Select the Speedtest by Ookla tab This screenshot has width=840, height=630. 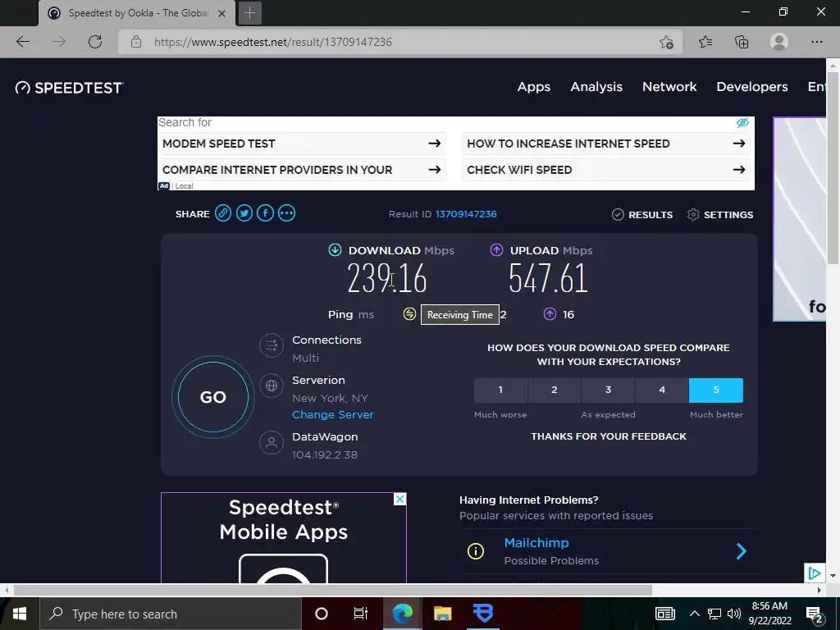(x=137, y=13)
